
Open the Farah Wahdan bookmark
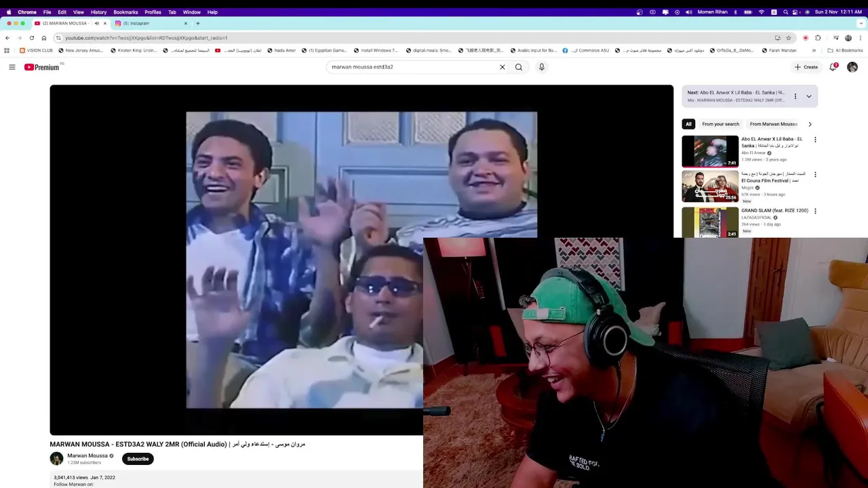pyautogui.click(x=779, y=50)
